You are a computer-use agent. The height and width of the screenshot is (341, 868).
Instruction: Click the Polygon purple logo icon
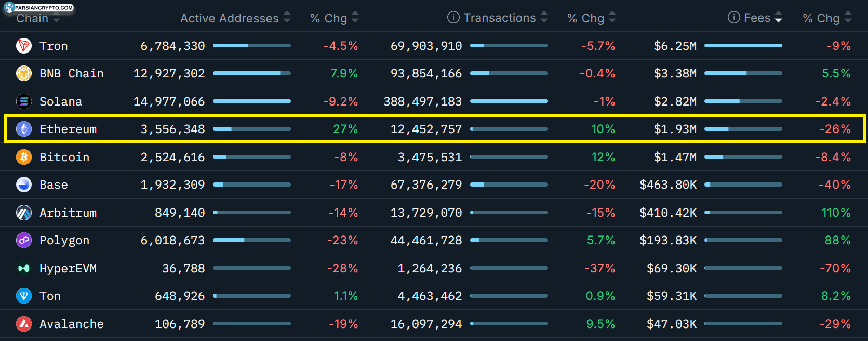pyautogui.click(x=24, y=240)
